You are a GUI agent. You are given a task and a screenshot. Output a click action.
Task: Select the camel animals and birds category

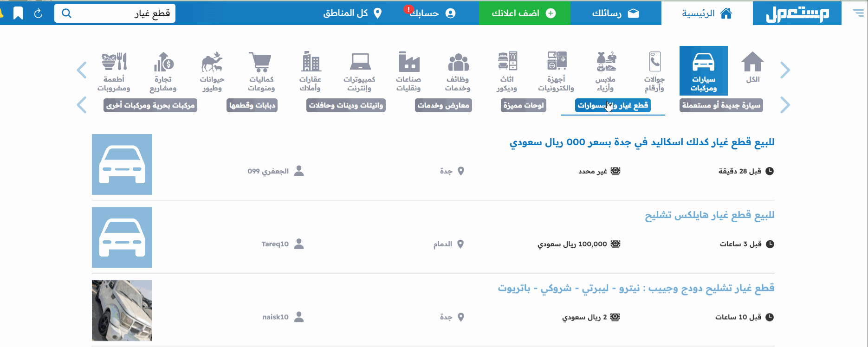click(212, 71)
